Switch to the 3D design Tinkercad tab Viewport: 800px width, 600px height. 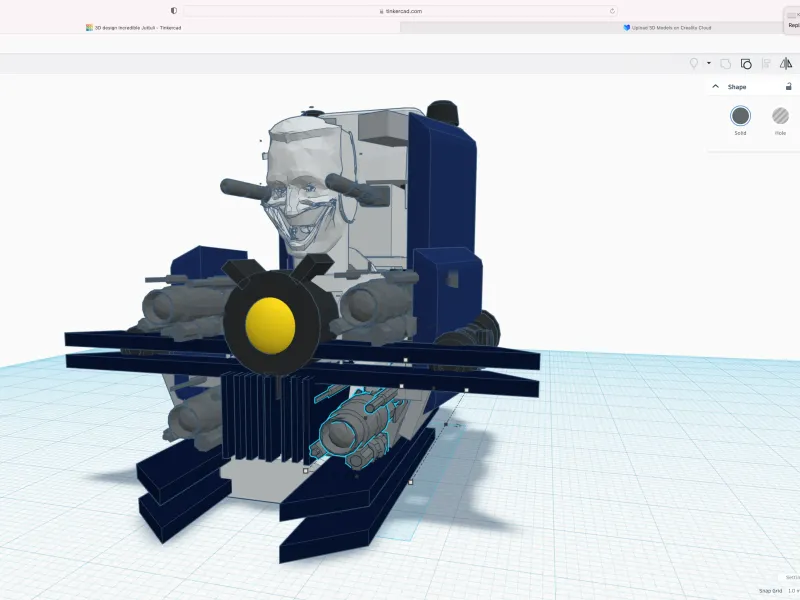tap(134, 28)
